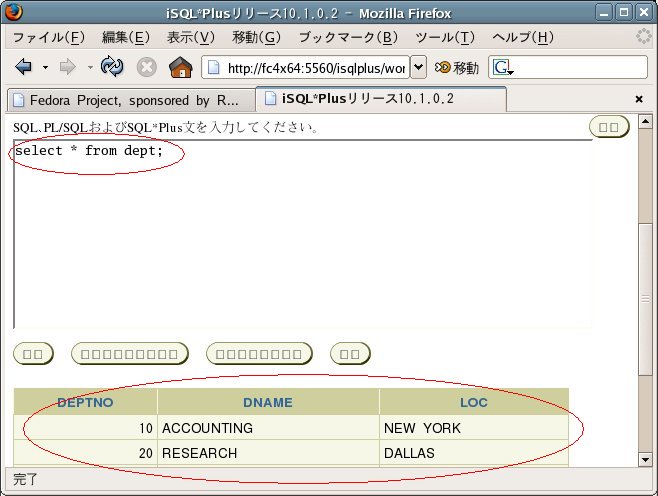The width and height of the screenshot is (658, 496).
Task: Go to the Home page icon
Action: click(x=180, y=67)
